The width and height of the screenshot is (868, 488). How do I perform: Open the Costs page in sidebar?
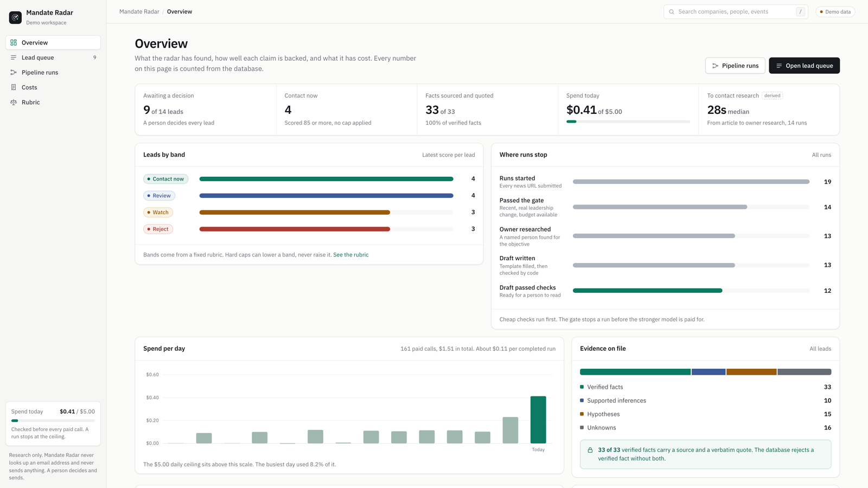click(x=53, y=87)
